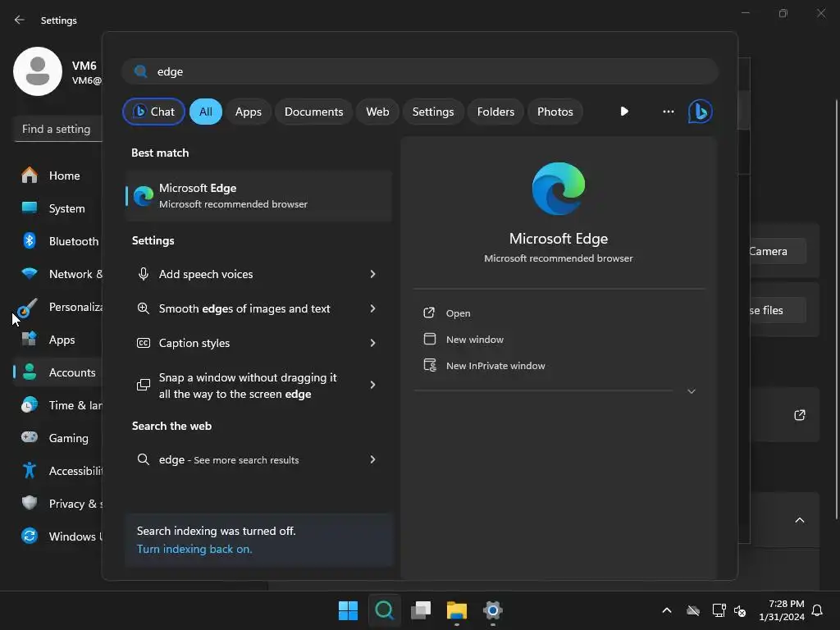Screen dimensions: 840x630
Task: Click the Settings gear icon on taskbar
Action: 492,610
